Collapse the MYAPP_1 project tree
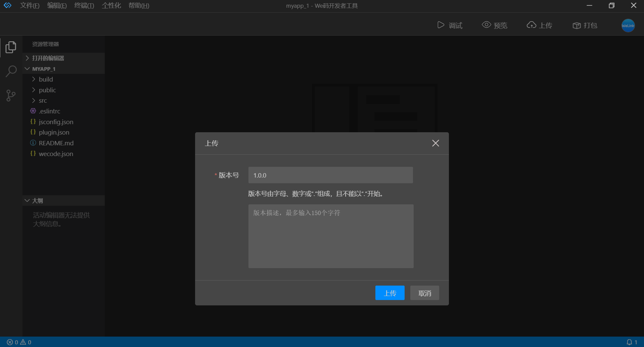 point(27,68)
